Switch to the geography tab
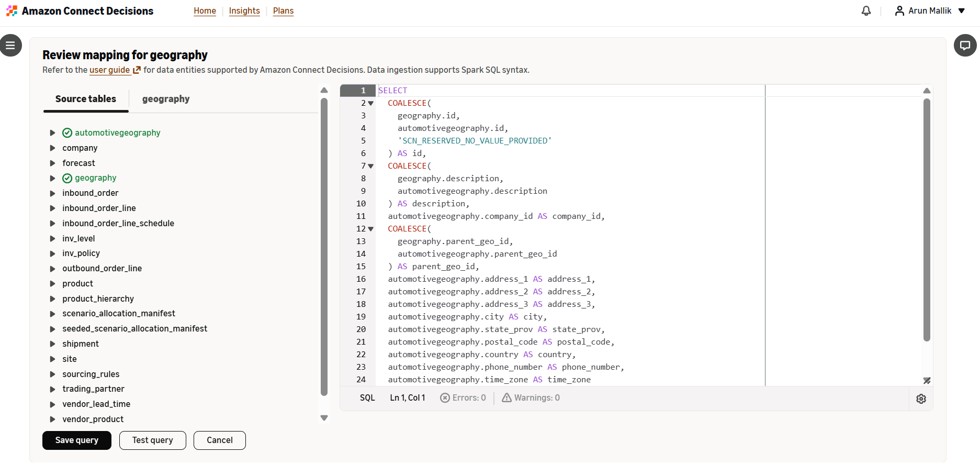 166,99
